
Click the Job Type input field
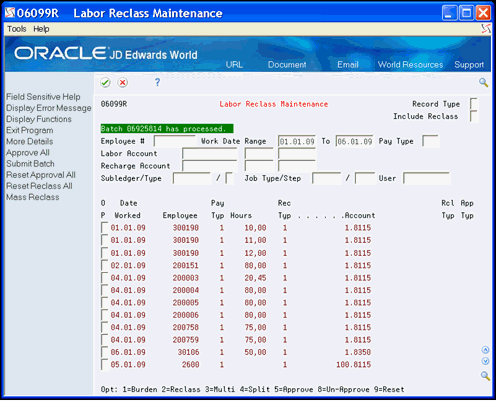[327, 178]
